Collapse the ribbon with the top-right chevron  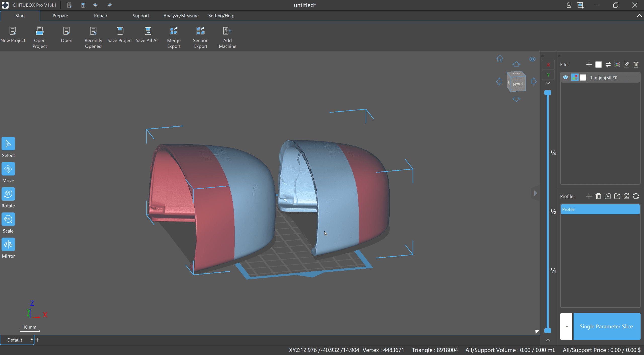point(639,16)
